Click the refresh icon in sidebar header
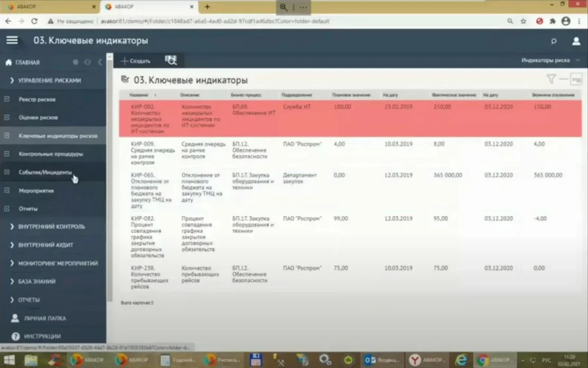The image size is (588, 368). [87, 62]
